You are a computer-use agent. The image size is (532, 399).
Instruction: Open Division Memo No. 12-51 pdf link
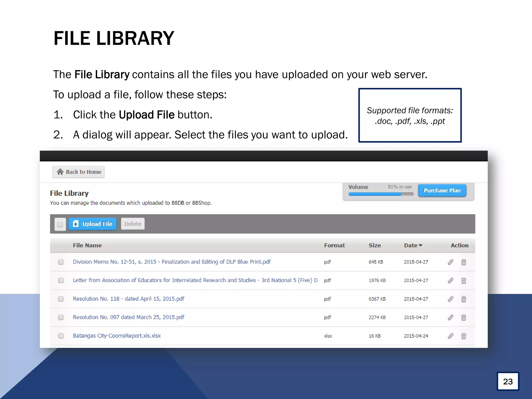click(x=172, y=262)
